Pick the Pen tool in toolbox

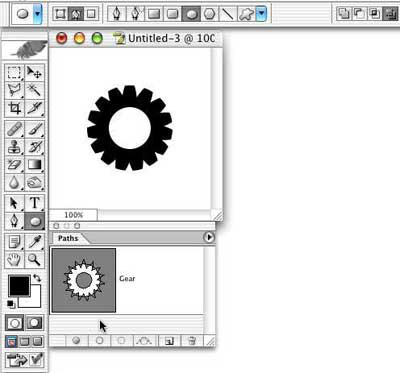14,221
